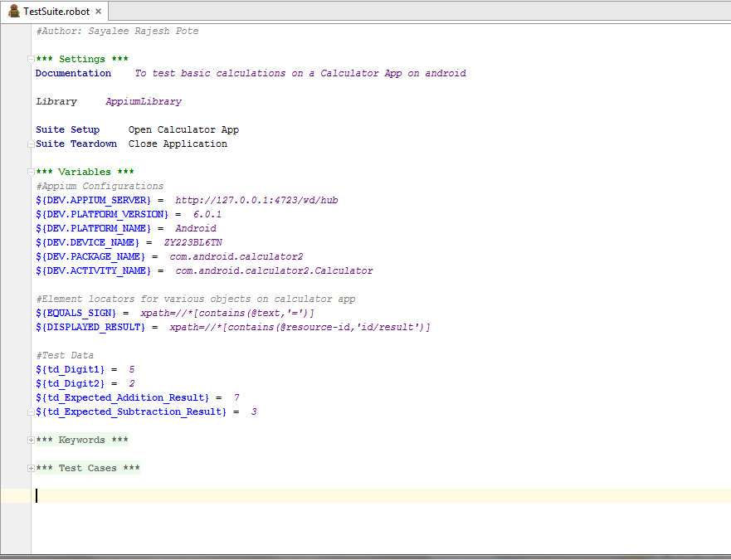Click the Appium server URL value

pos(256,201)
